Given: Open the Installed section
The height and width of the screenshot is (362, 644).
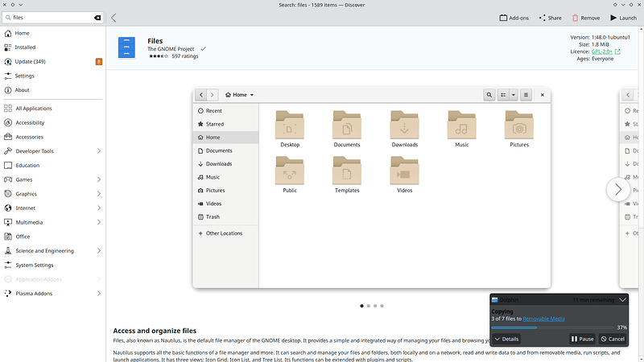Looking at the screenshot, I should click(27, 47).
